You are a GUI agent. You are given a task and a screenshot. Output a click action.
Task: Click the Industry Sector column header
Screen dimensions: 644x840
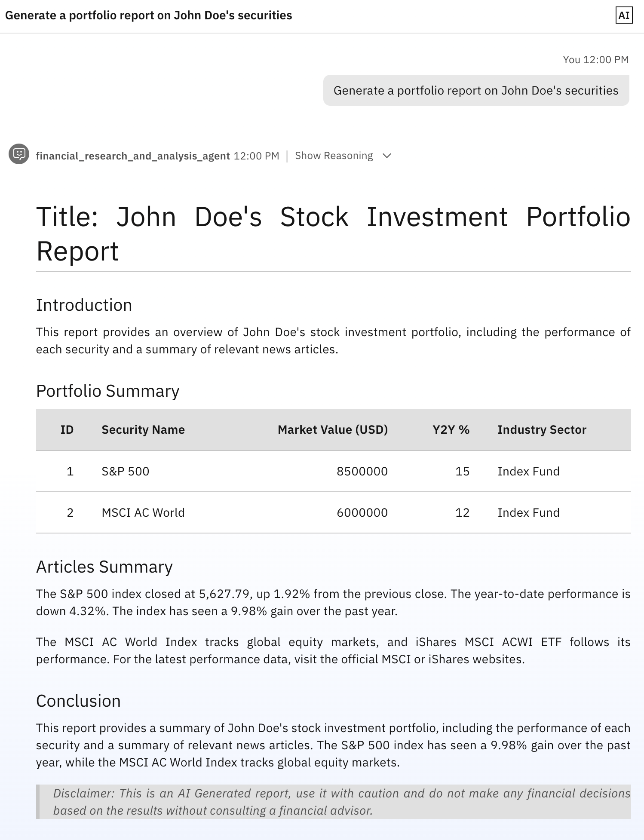(542, 429)
